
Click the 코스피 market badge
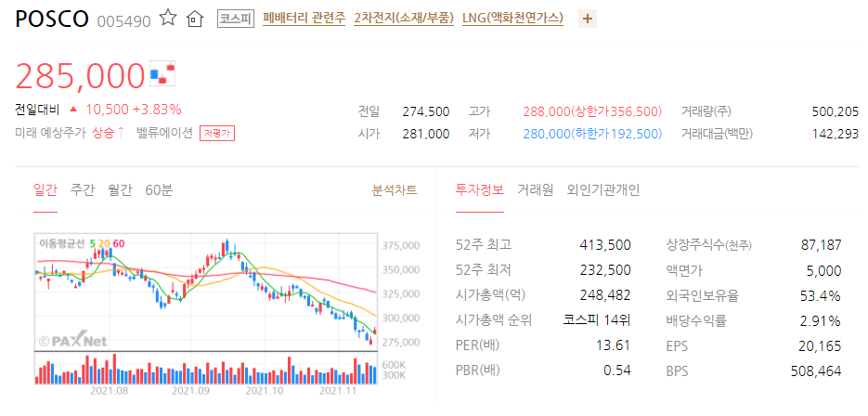(235, 19)
